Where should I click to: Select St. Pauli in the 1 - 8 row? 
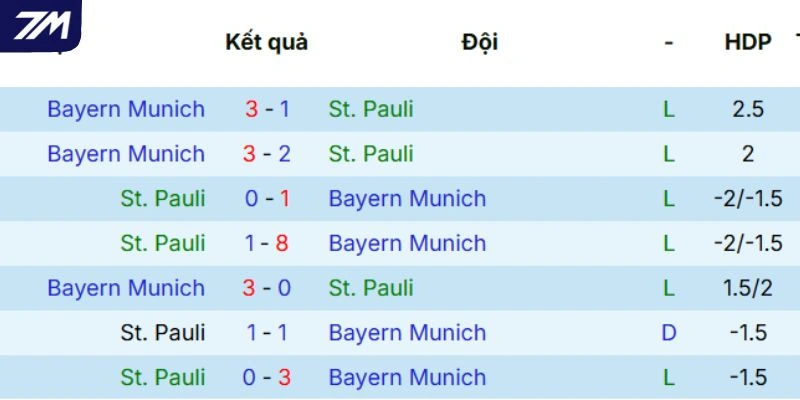pyautogui.click(x=163, y=243)
